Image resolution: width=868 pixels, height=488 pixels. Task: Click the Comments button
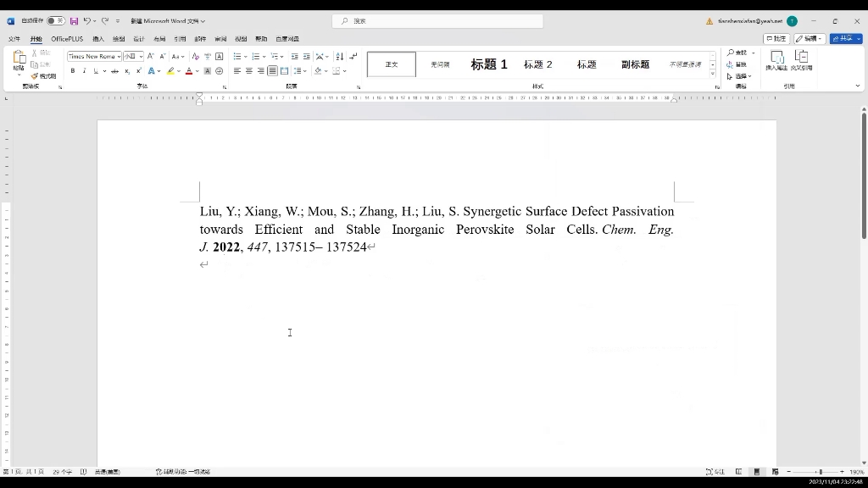(776, 39)
